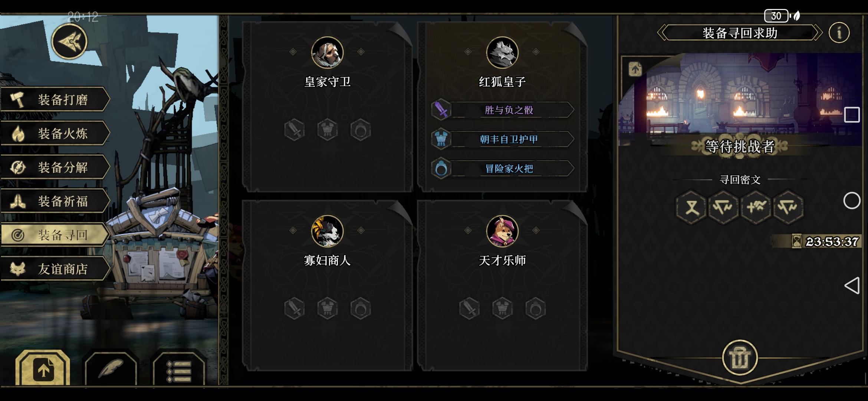Tap the share icon on the dungeon image
The height and width of the screenshot is (401, 868).
(635, 69)
